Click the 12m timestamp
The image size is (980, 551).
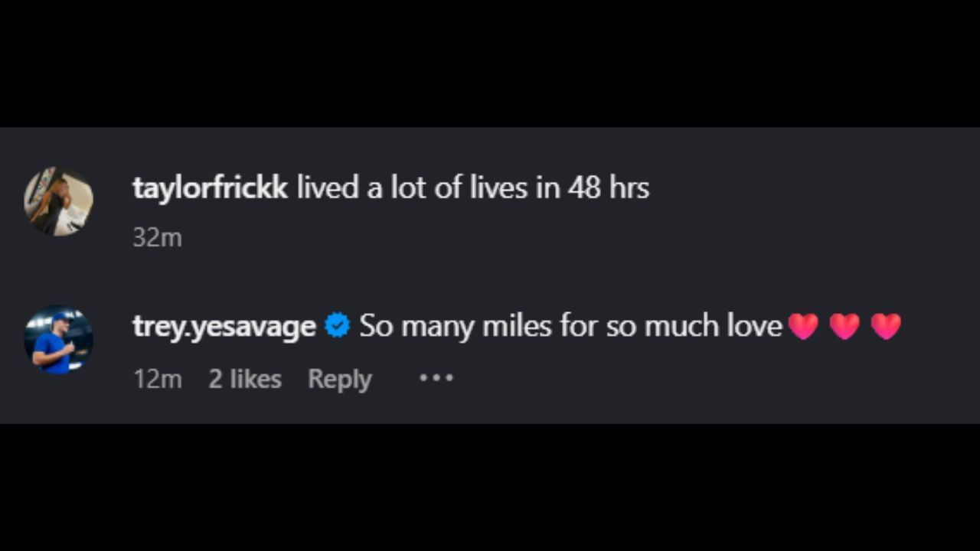coord(157,379)
